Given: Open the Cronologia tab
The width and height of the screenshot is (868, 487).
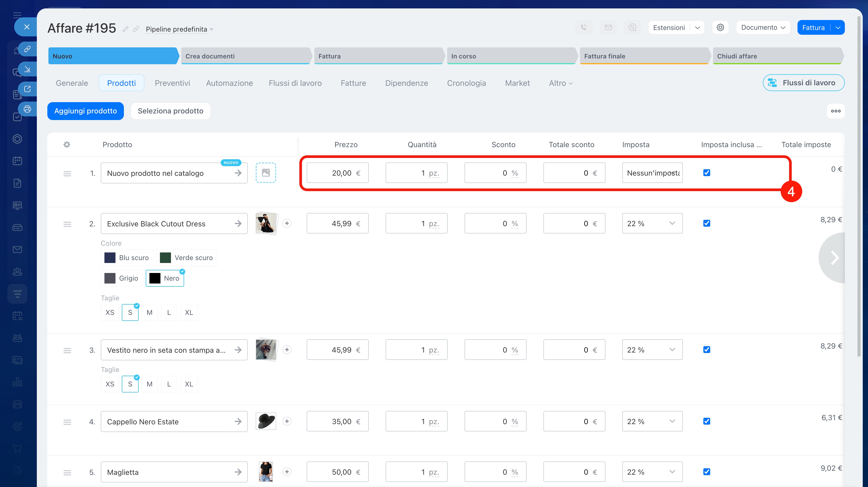Looking at the screenshot, I should click(x=466, y=83).
